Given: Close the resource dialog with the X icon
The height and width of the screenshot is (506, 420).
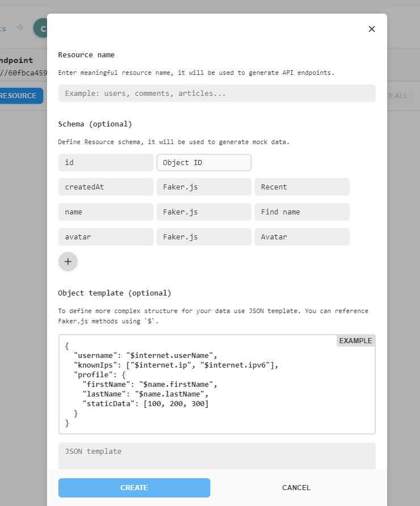Looking at the screenshot, I should (372, 29).
